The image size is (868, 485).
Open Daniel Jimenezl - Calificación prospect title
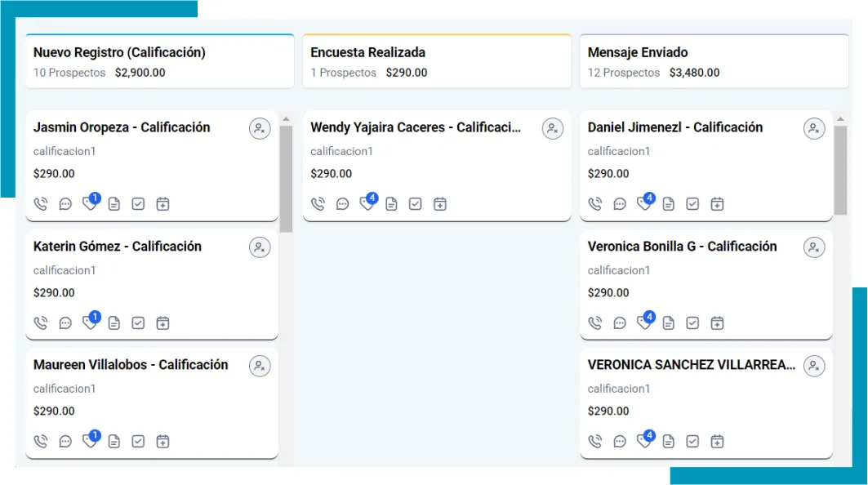pos(675,127)
